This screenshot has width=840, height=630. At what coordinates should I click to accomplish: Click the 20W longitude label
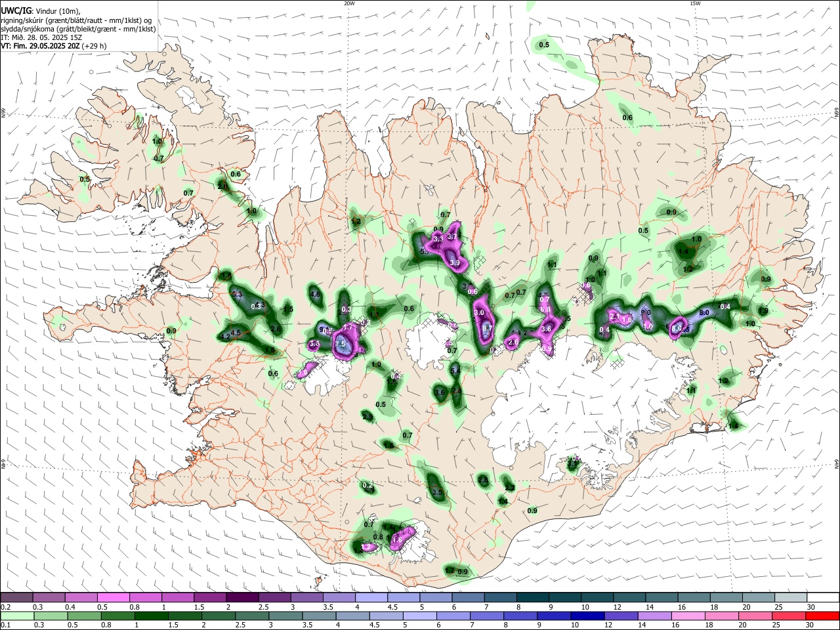[x=349, y=3]
